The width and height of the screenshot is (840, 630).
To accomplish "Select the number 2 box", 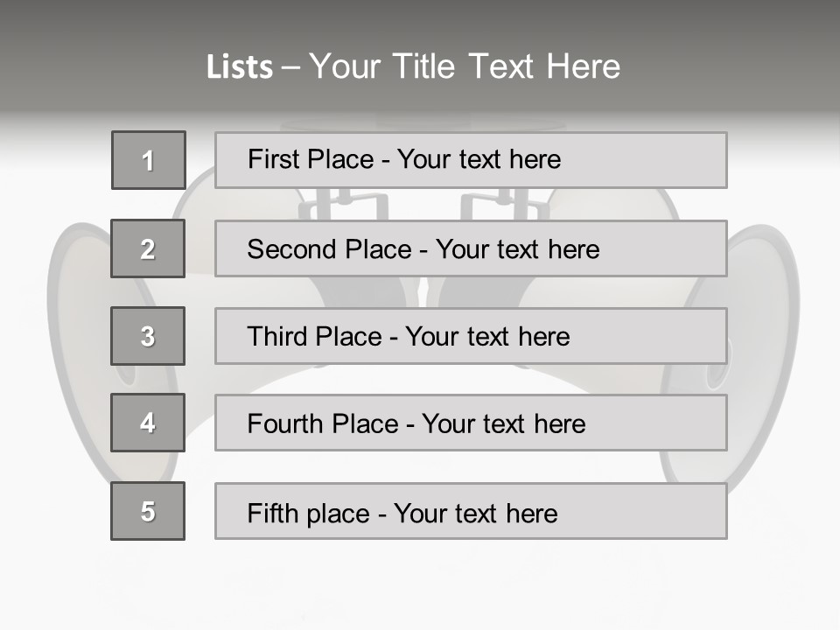I will coord(148,248).
